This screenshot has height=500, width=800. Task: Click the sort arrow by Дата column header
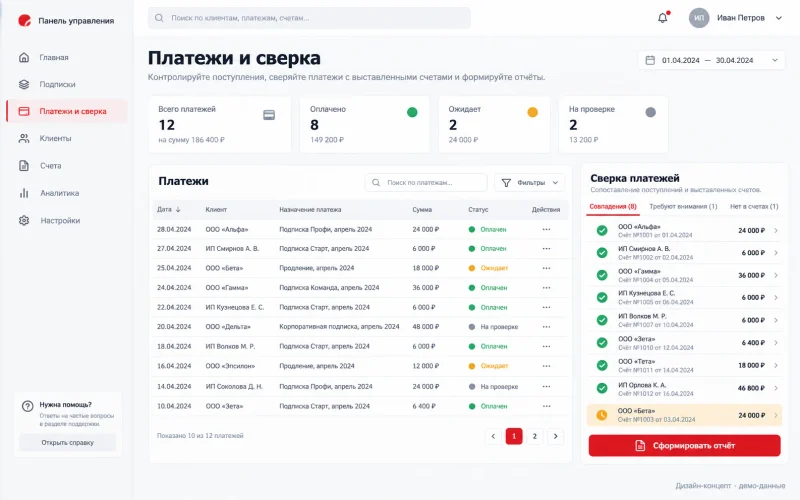coord(178,210)
